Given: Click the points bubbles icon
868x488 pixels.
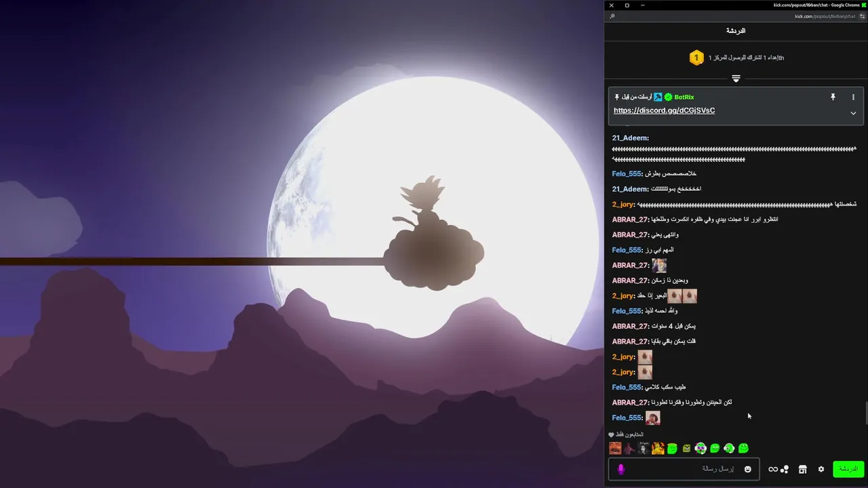Looking at the screenshot, I should click(785, 469).
